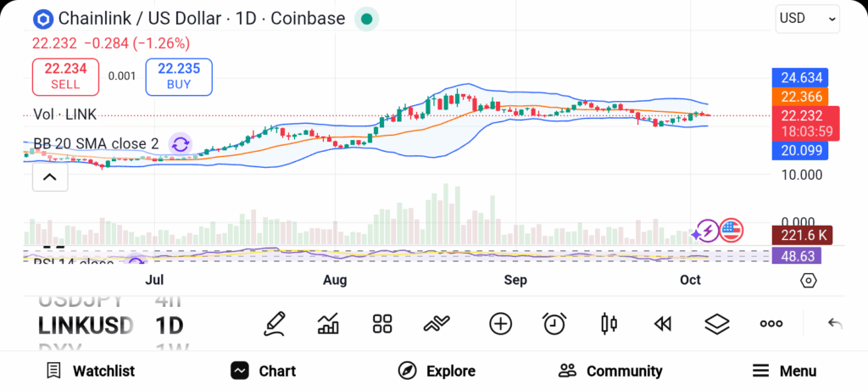868x391 pixels.
Task: Toggle the green market status indicator
Action: point(365,19)
